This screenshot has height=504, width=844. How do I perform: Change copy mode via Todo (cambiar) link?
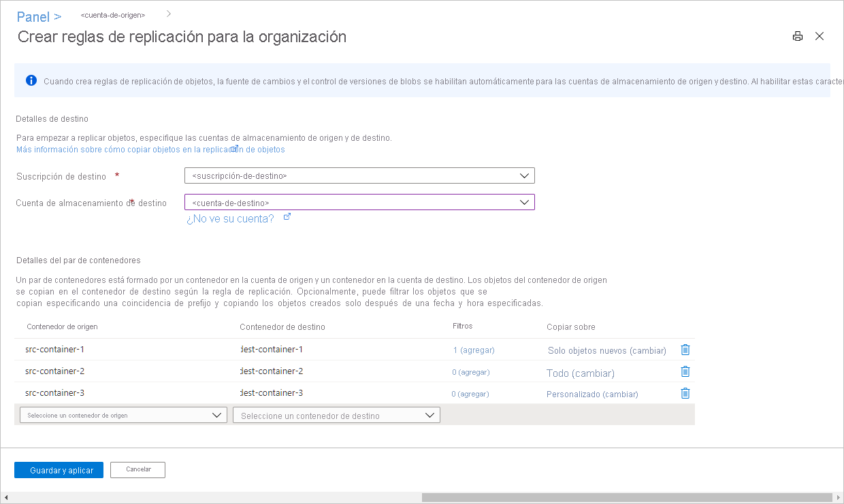point(580,371)
